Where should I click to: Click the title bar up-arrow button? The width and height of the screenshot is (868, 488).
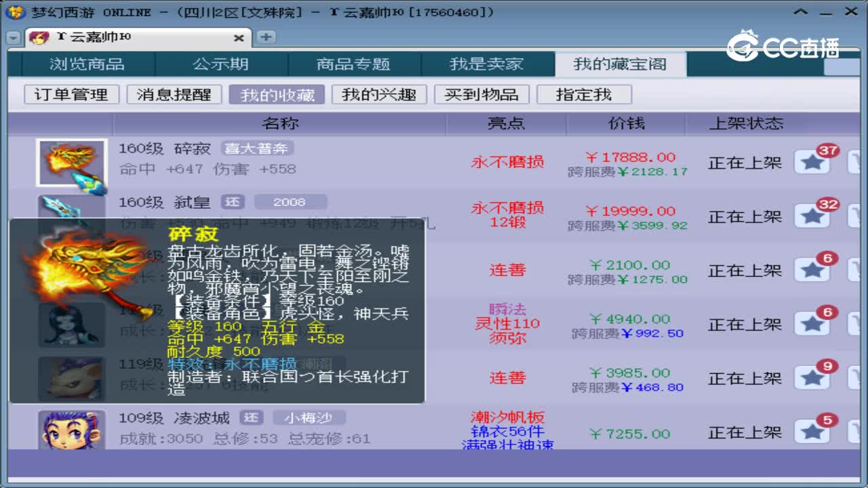[802, 12]
